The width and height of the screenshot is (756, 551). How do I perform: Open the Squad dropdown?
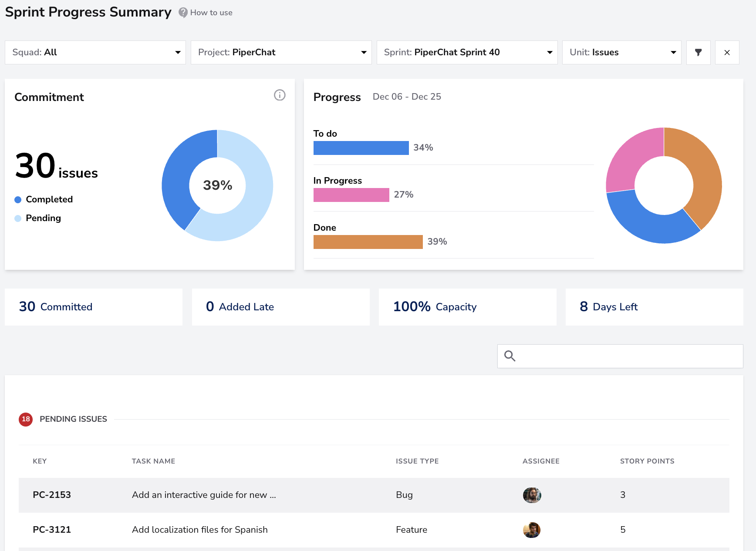[x=95, y=53]
